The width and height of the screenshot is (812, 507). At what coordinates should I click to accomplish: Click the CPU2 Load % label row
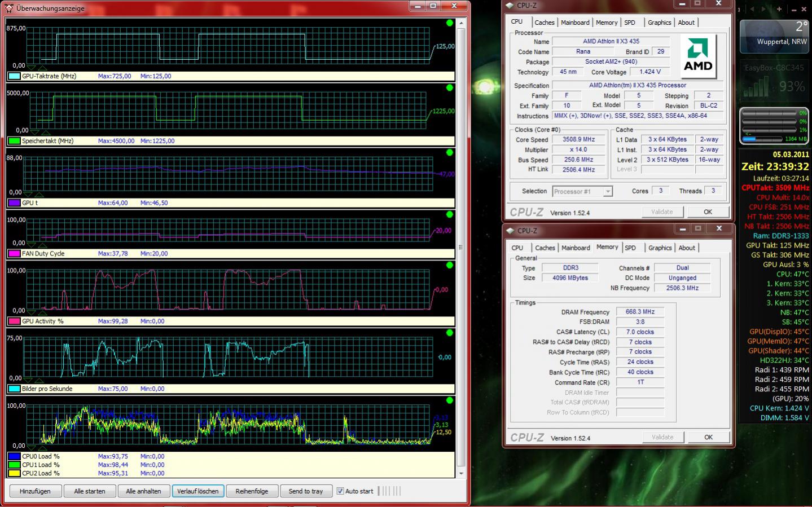point(230,473)
